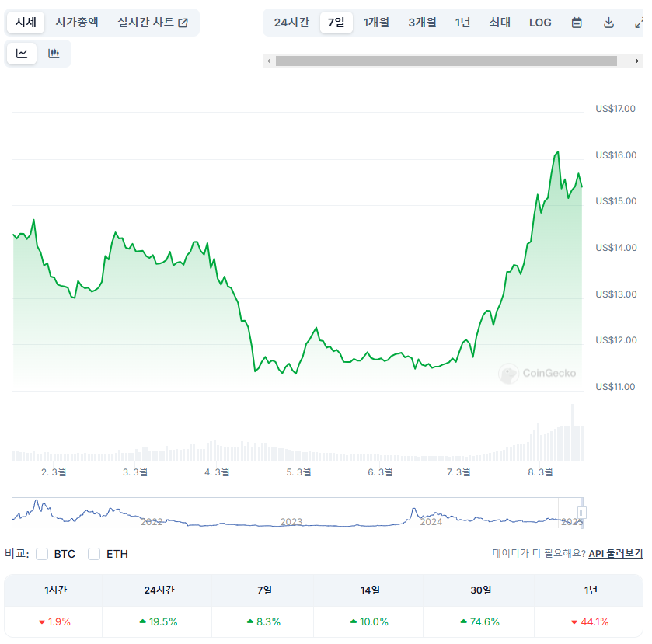Switch to line chart view icon
The image size is (652, 644).
click(x=22, y=54)
